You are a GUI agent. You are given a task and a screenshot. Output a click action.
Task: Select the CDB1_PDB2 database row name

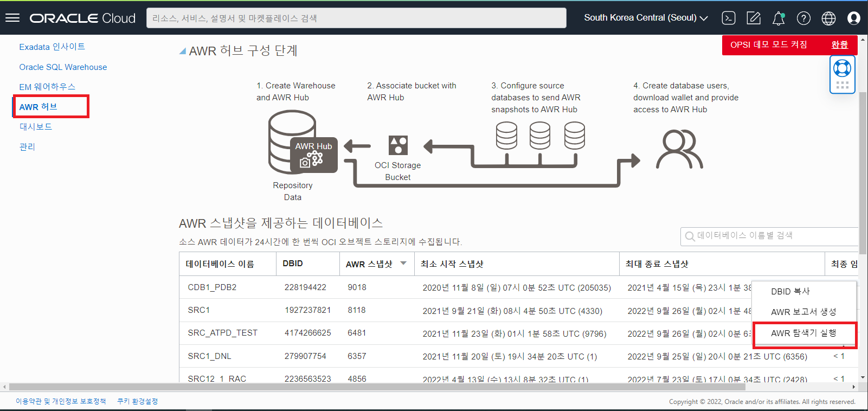pos(212,287)
